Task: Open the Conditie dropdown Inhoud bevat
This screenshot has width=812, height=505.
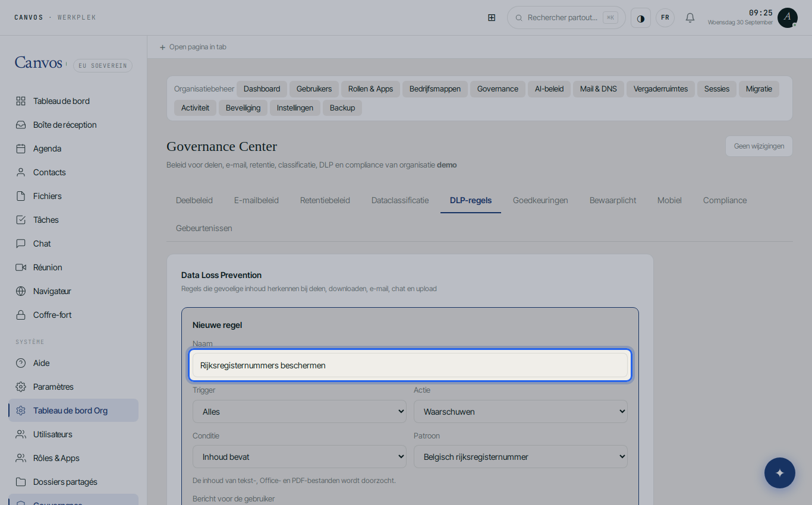Action: [300, 457]
